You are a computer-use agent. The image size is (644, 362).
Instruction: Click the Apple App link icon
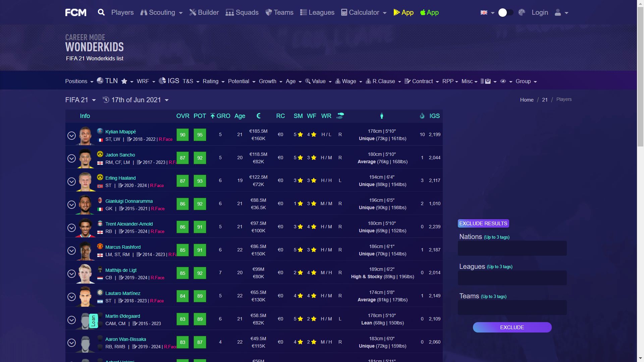[x=423, y=12]
